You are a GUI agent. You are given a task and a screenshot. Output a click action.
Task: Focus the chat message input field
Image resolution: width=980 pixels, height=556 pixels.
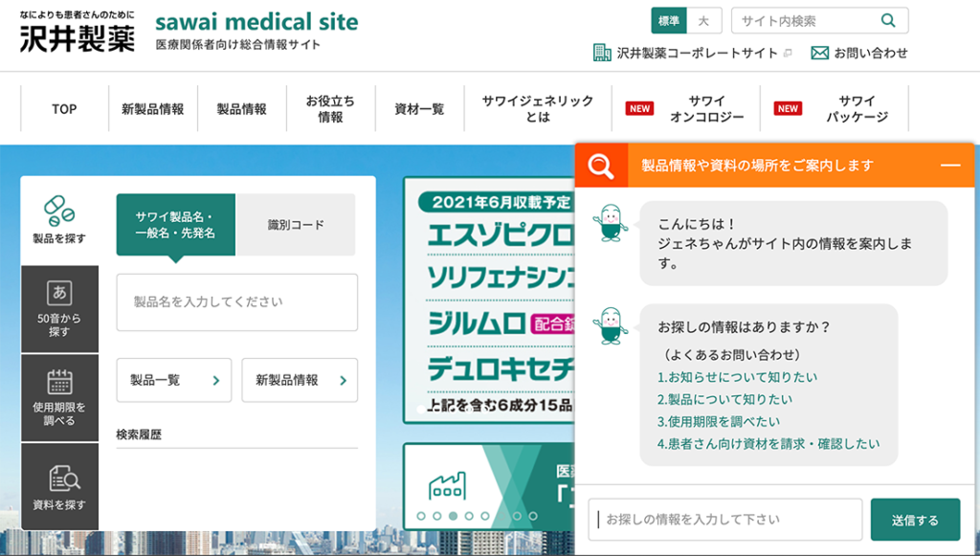(x=725, y=520)
